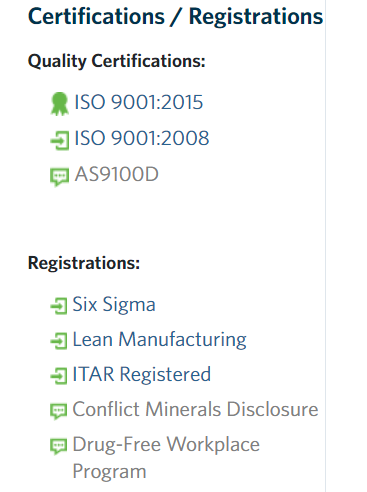Click the arrow icon next to ISO 9001:2008

click(x=60, y=140)
